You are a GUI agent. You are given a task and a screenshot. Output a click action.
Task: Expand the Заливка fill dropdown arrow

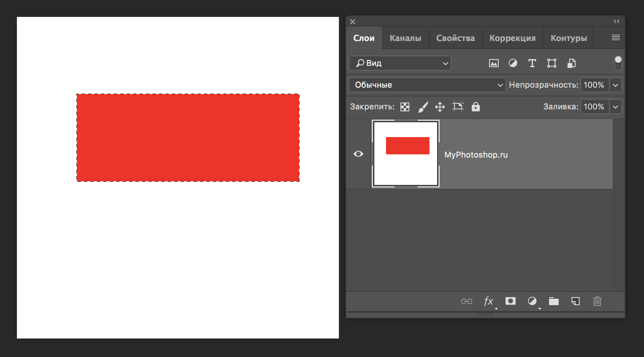point(615,107)
